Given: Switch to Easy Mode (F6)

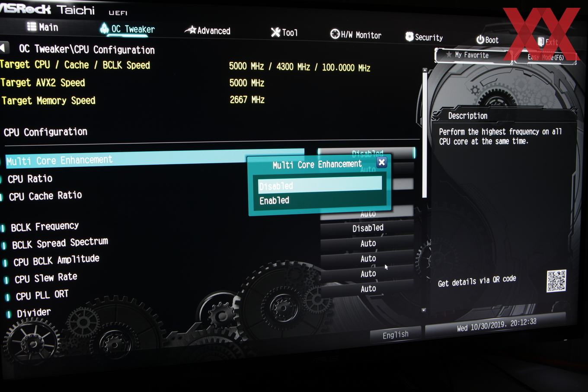Looking at the screenshot, I should (x=545, y=57).
